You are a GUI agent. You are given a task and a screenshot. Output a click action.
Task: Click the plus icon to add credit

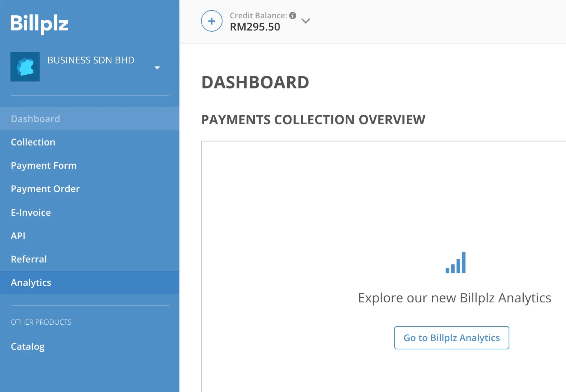212,21
